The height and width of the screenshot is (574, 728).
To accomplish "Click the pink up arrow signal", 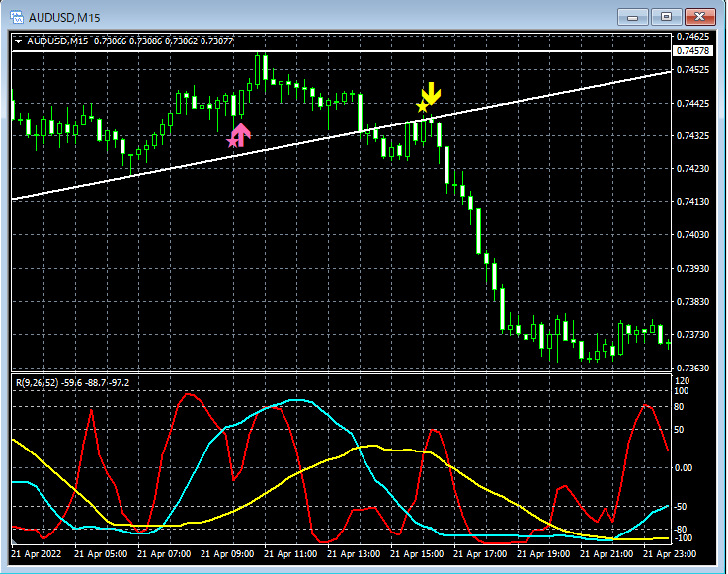I will point(241,135).
